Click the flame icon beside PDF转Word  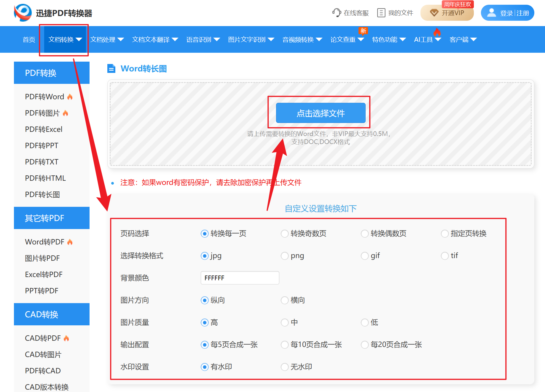(x=70, y=96)
